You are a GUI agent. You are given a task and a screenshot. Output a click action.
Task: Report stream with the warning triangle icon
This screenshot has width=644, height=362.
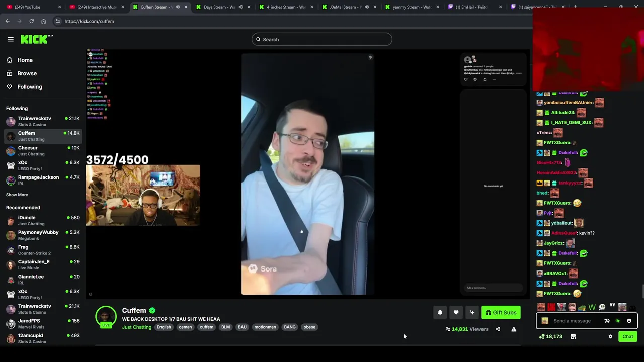pos(514,329)
